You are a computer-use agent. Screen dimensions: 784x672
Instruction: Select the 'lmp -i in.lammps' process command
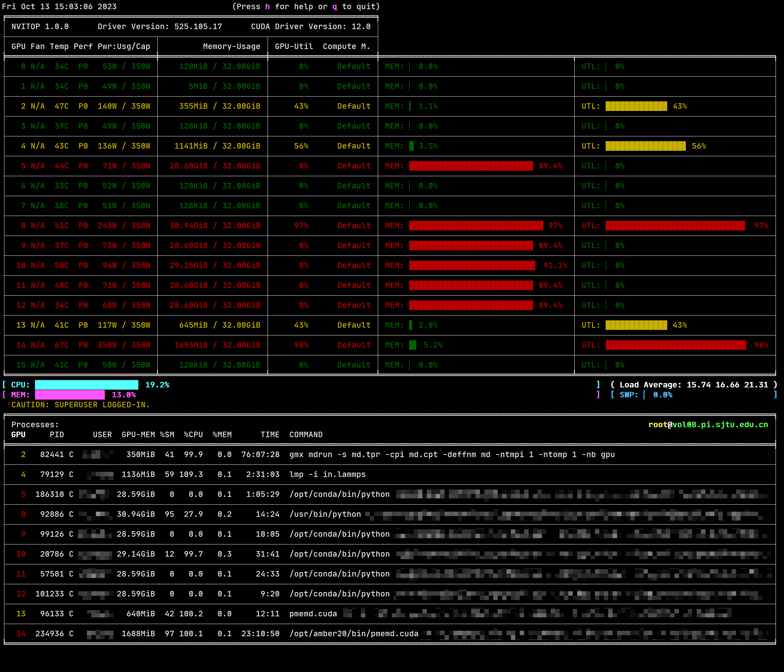(x=328, y=474)
